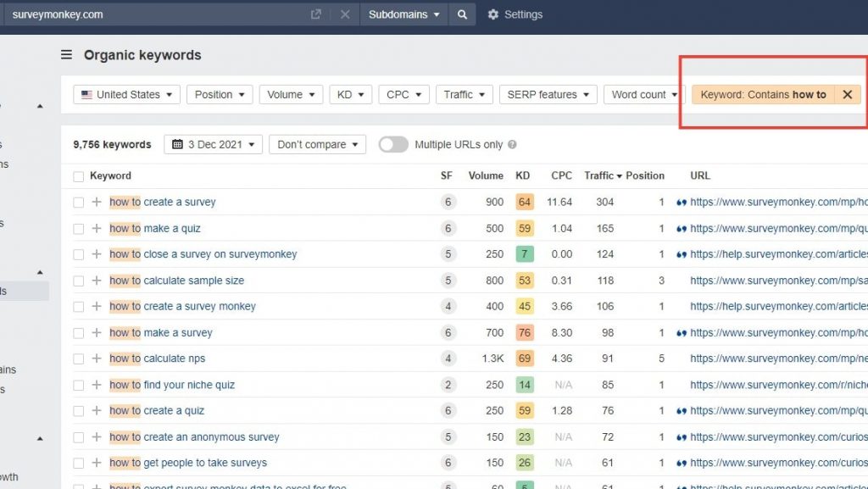Add 'how to find your niche quiz' plus icon
The image size is (868, 489).
(97, 385)
